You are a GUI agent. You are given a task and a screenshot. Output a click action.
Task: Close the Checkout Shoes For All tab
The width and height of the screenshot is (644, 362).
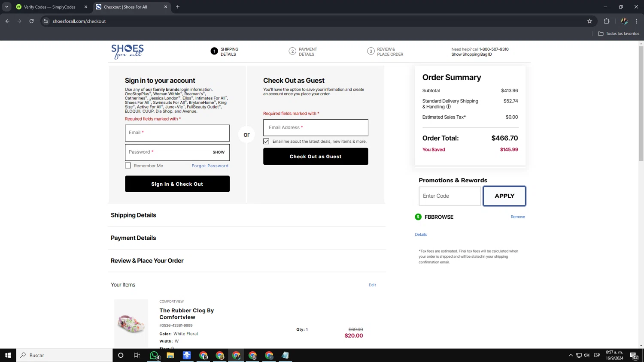tap(166, 7)
